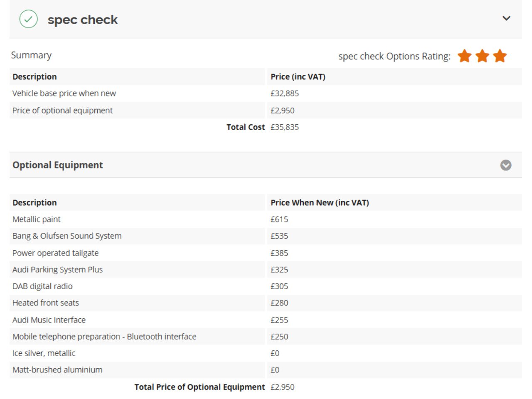Select Mobile telephone preparation Bluetooth row
The image size is (532, 399).
(266, 336)
